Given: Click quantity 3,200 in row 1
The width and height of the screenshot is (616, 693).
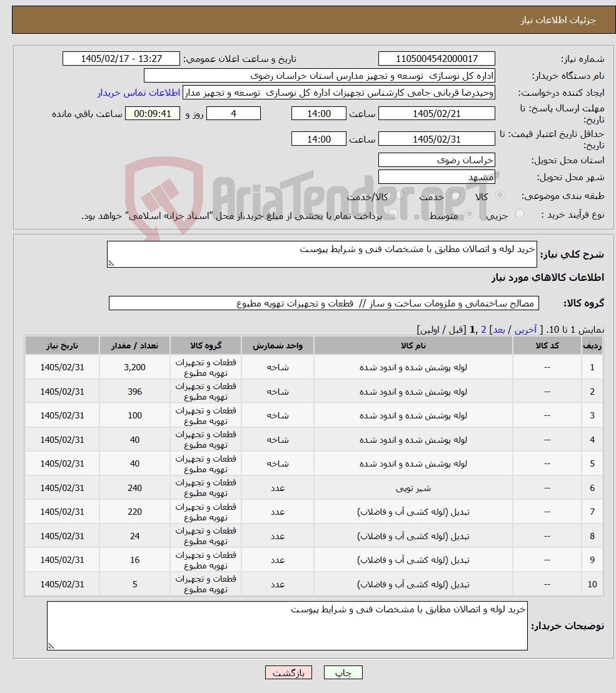Looking at the screenshot, I should coord(135,367).
